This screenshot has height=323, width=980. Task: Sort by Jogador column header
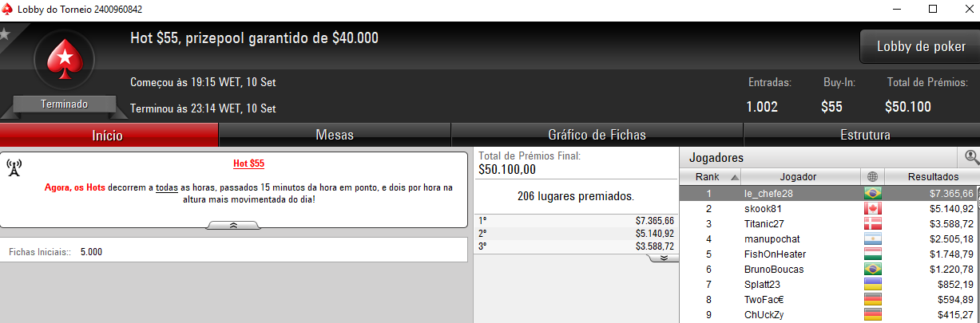click(800, 177)
